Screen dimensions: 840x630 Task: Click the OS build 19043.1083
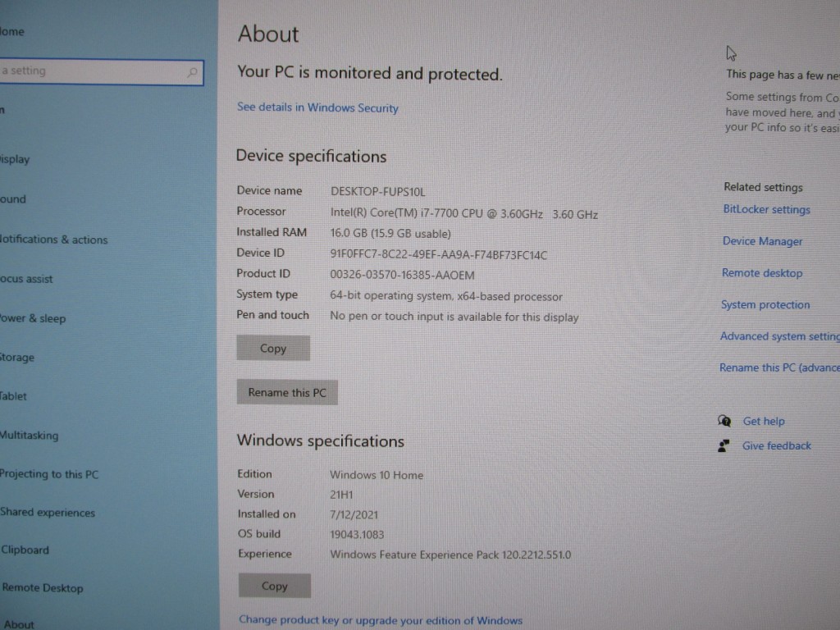point(357,534)
